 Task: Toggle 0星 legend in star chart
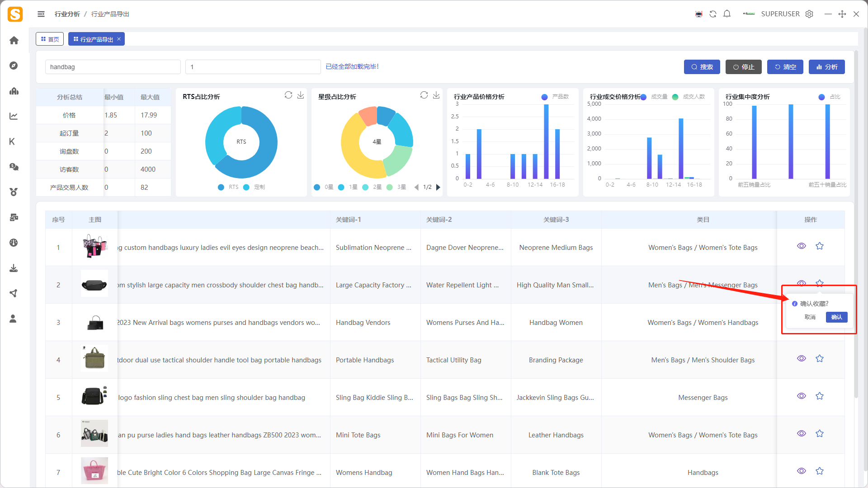pyautogui.click(x=324, y=187)
